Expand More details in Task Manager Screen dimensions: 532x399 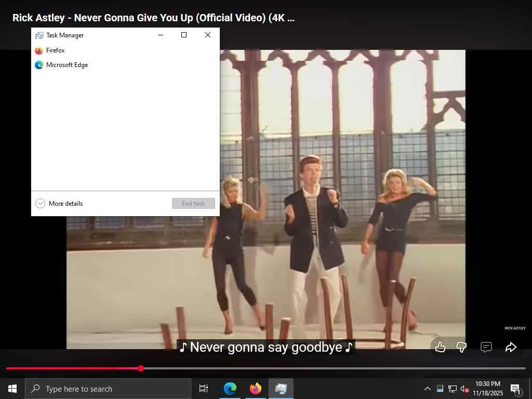click(59, 203)
